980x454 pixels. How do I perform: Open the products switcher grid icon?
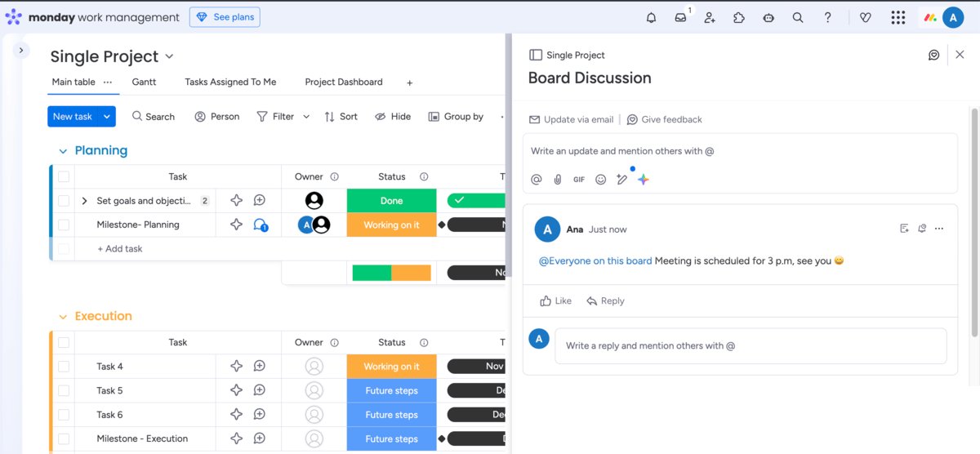tap(898, 17)
